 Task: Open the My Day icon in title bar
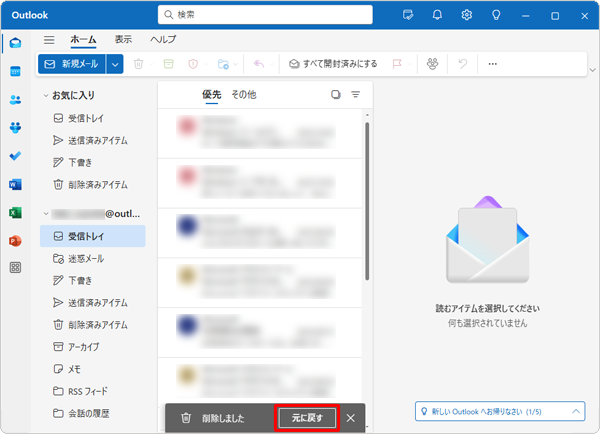coord(408,15)
